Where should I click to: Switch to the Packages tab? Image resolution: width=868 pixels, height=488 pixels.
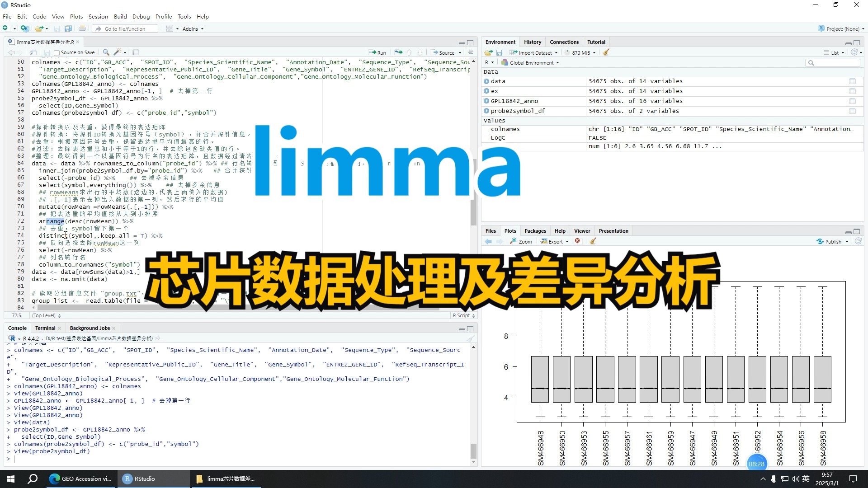[535, 231]
